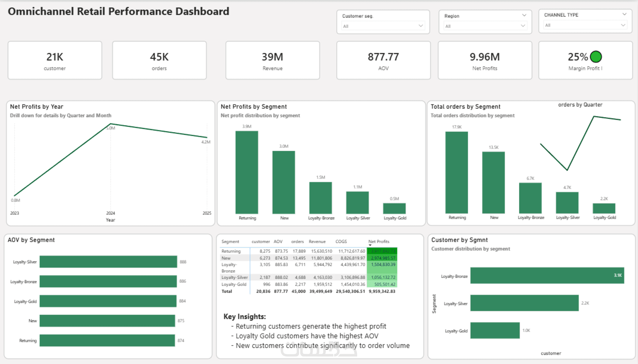Sort table by the Net Profits column

click(379, 242)
